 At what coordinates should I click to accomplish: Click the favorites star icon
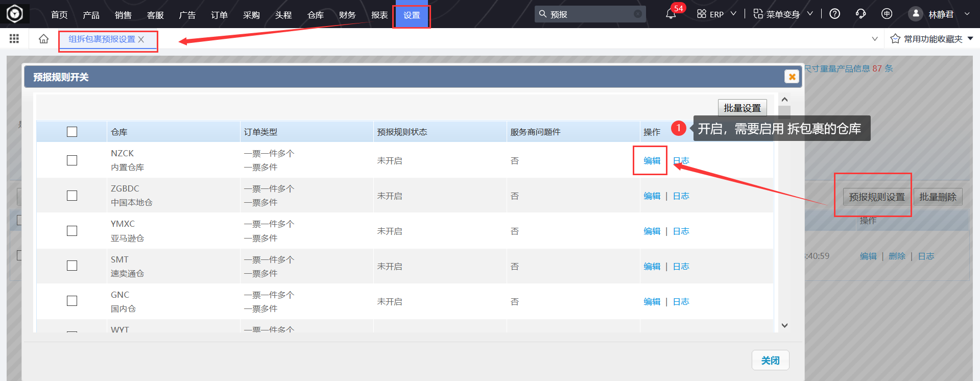895,39
